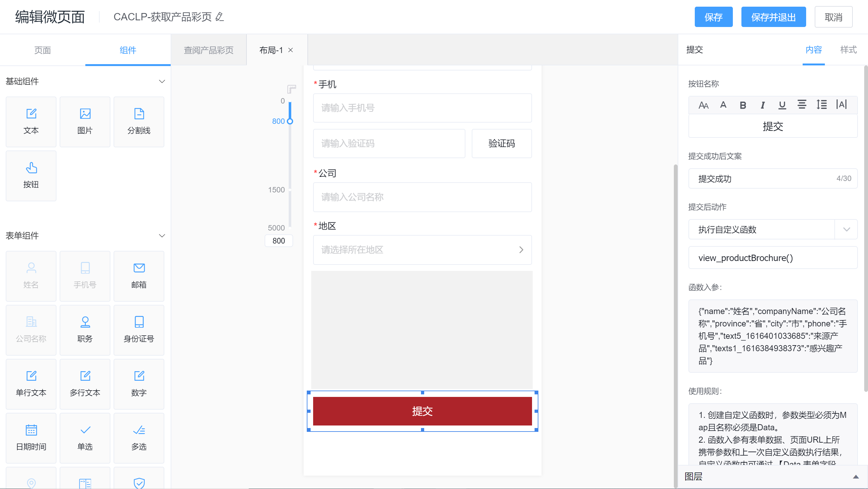This screenshot has width=868, height=489.
Task: Select the red 提交 button on canvas
Action: [422, 411]
